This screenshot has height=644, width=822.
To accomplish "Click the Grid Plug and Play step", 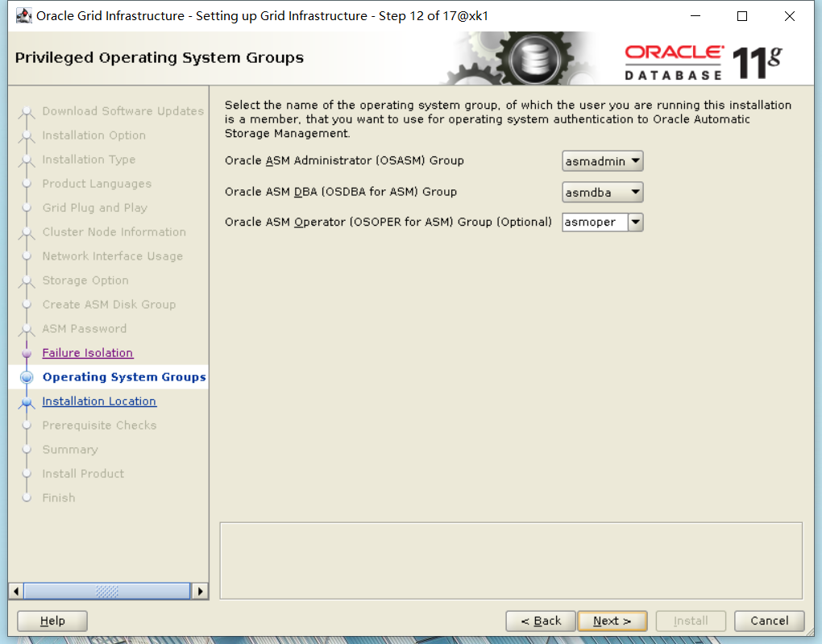I will pyautogui.click(x=95, y=208).
